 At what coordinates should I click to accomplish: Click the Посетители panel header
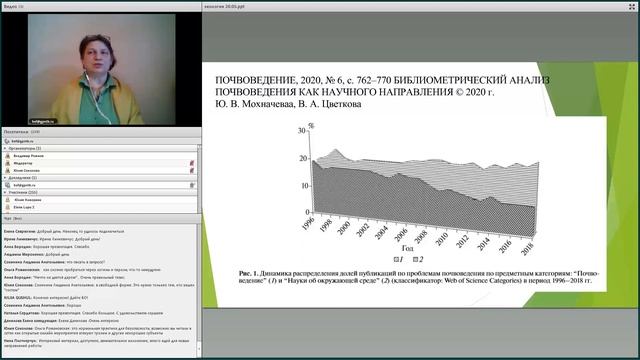pos(101,132)
